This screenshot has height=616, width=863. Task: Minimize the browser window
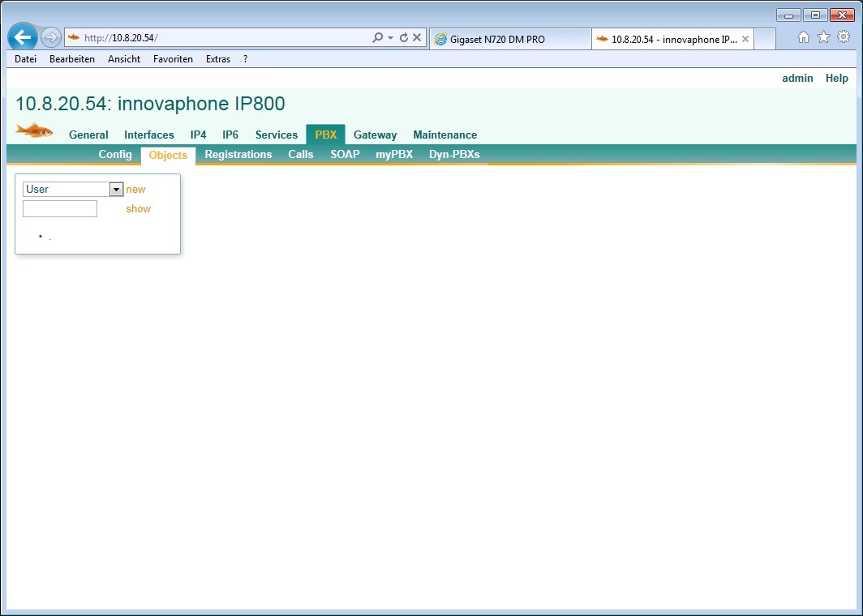(x=788, y=15)
